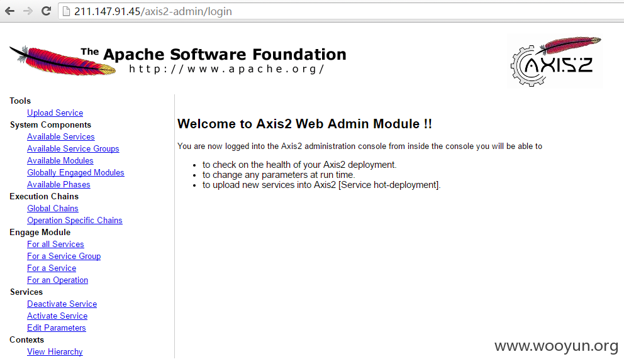Screen dimensions: 624x364
Task: Open Edit Parameters link
Action: pos(57,328)
